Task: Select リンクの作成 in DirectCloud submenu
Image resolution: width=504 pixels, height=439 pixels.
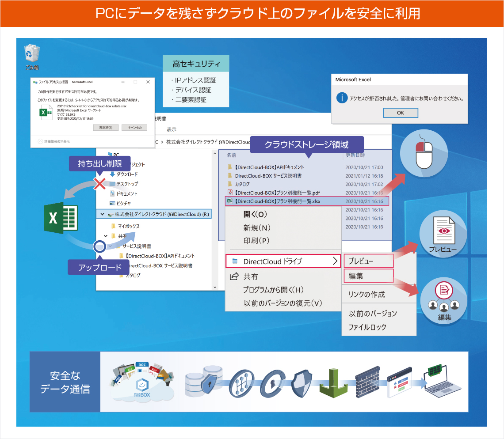Action: point(367,295)
